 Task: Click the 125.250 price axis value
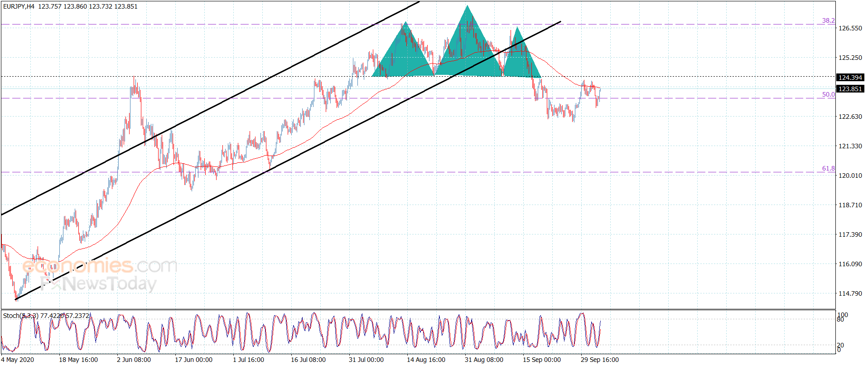pyautogui.click(x=850, y=58)
